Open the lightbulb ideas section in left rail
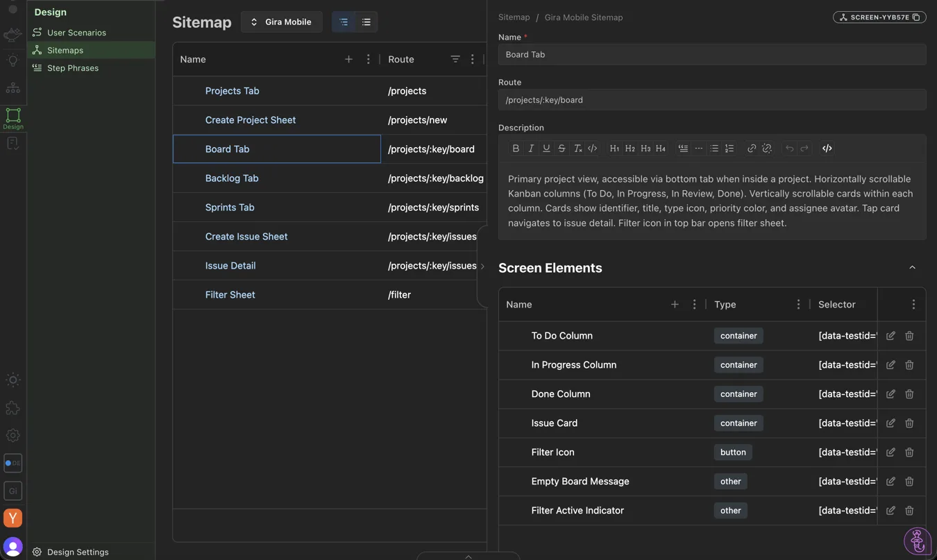The height and width of the screenshot is (560, 937). tap(12, 61)
